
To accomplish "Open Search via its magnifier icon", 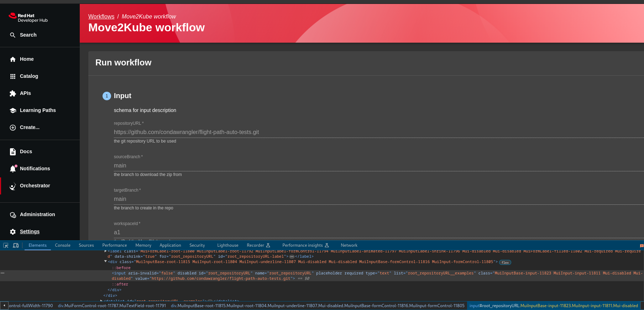I will [x=13, y=35].
